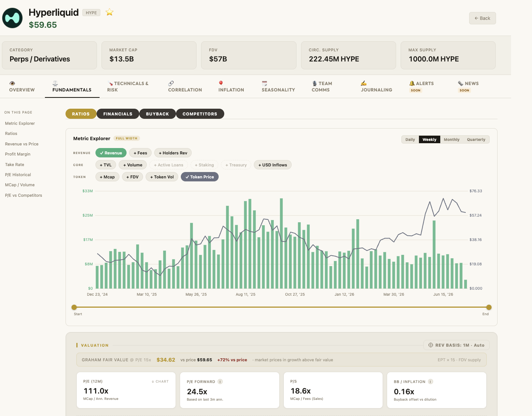Click the End handle of range slider
This screenshot has width=532, height=416.
tap(489, 307)
